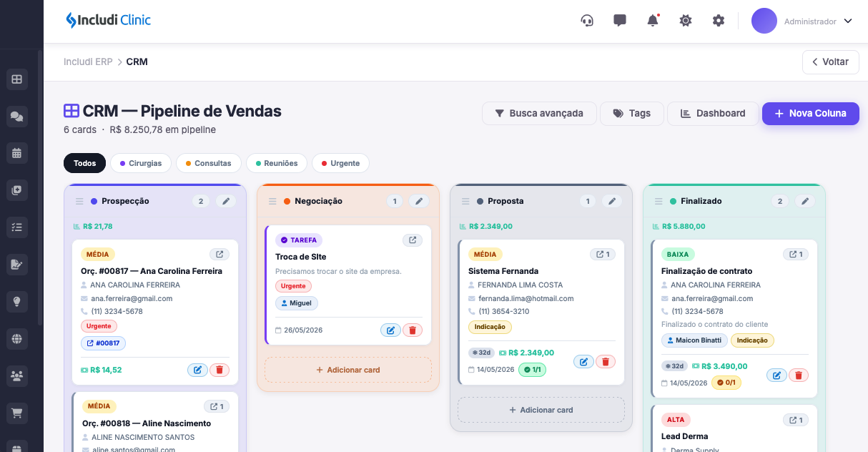
Task: Click the title Orç. #00818 — Aline Nascimento
Action: [x=147, y=423]
